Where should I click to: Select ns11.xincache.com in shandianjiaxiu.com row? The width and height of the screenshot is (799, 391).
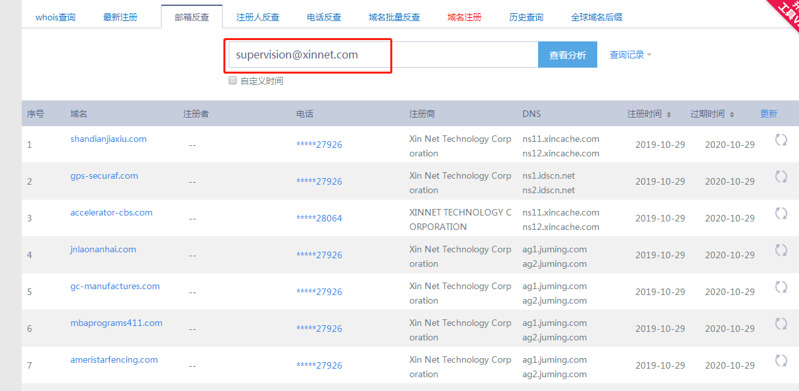[x=561, y=139]
